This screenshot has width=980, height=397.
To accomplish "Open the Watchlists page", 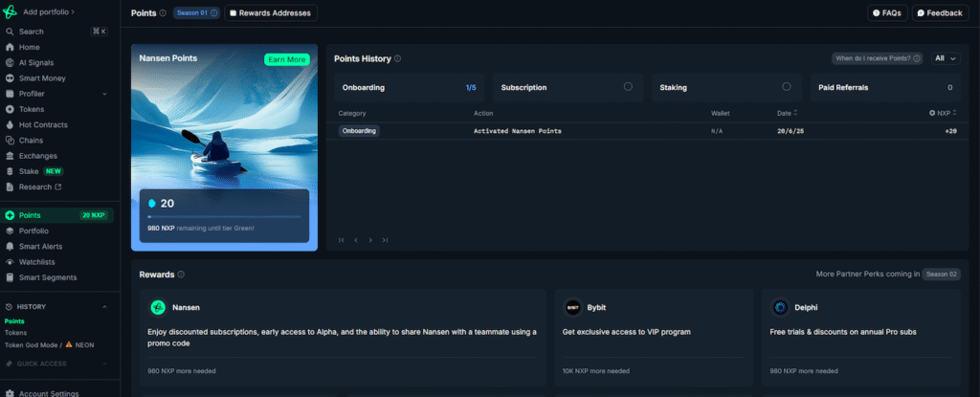I will [x=36, y=261].
